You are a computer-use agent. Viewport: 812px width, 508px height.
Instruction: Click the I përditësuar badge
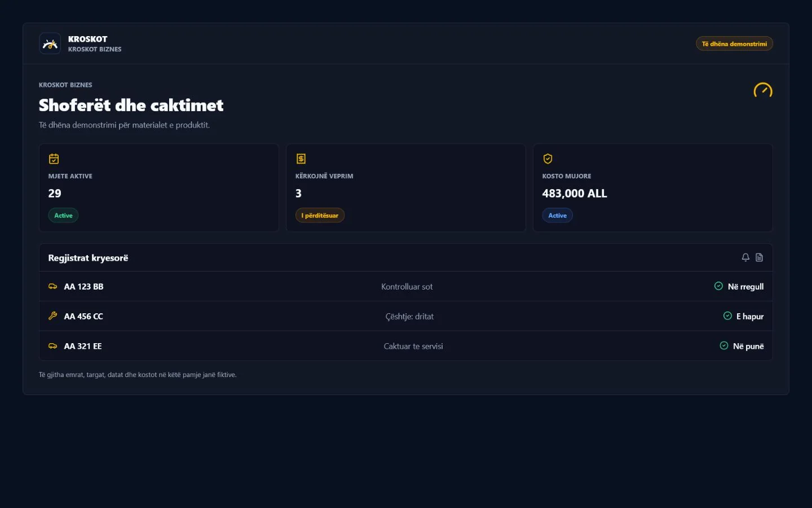click(320, 216)
